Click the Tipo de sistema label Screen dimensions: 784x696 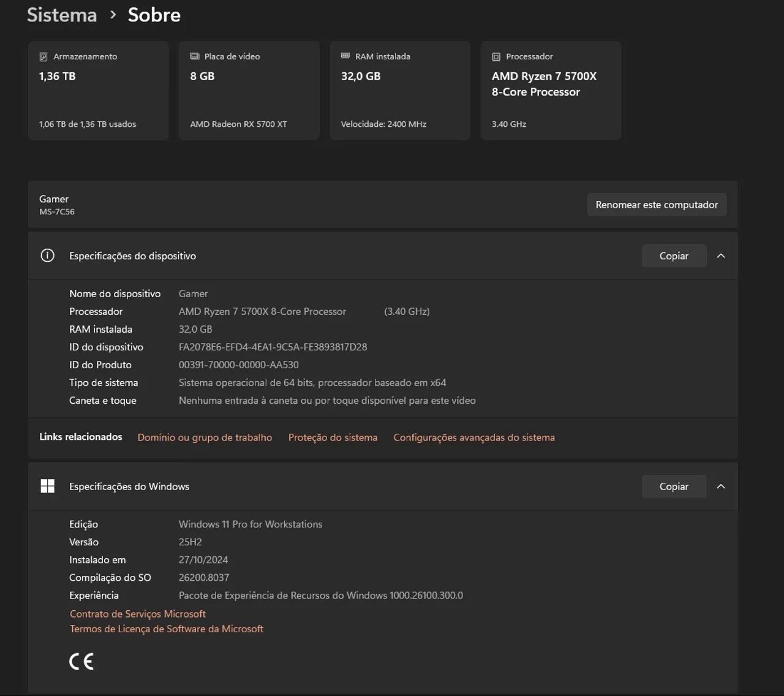(104, 382)
